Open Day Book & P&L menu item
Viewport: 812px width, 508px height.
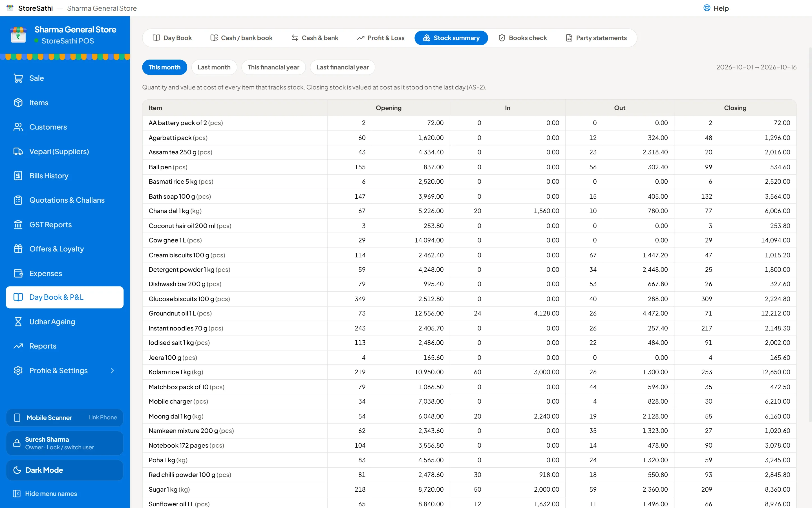click(x=65, y=297)
